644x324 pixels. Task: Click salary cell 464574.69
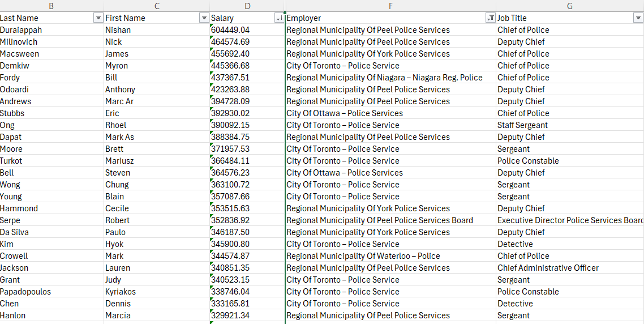point(247,41)
